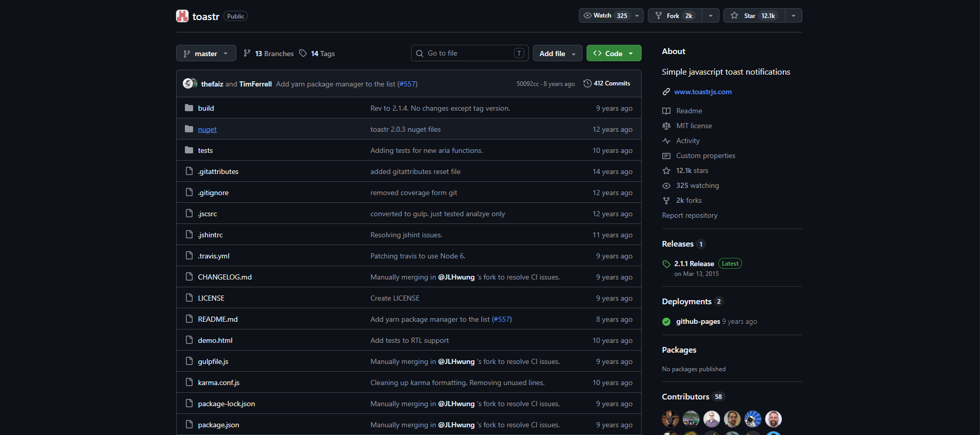Open the karma.conf.js file
Image resolution: width=980 pixels, height=435 pixels.
[x=218, y=382]
